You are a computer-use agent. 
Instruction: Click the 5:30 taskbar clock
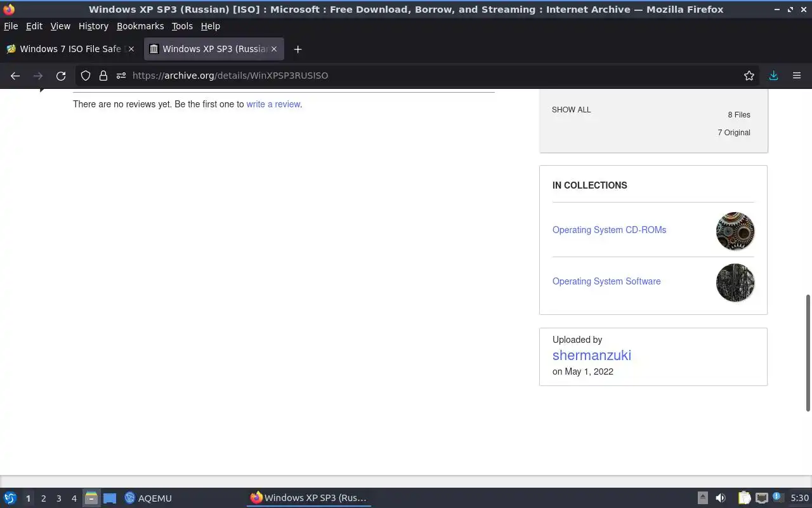point(800,498)
